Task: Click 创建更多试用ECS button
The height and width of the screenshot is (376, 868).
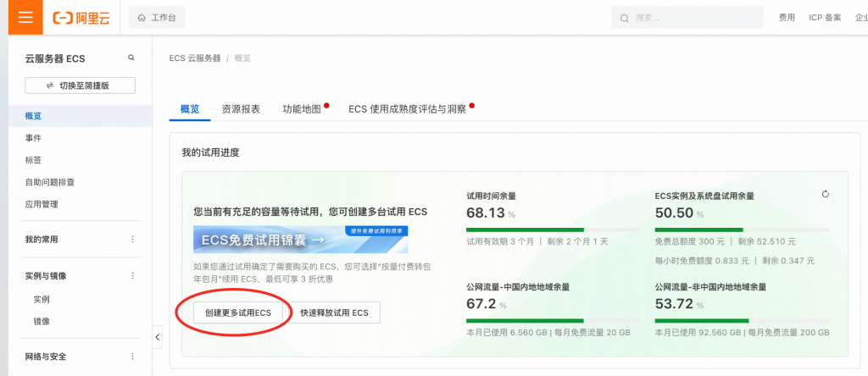Action: pos(238,312)
